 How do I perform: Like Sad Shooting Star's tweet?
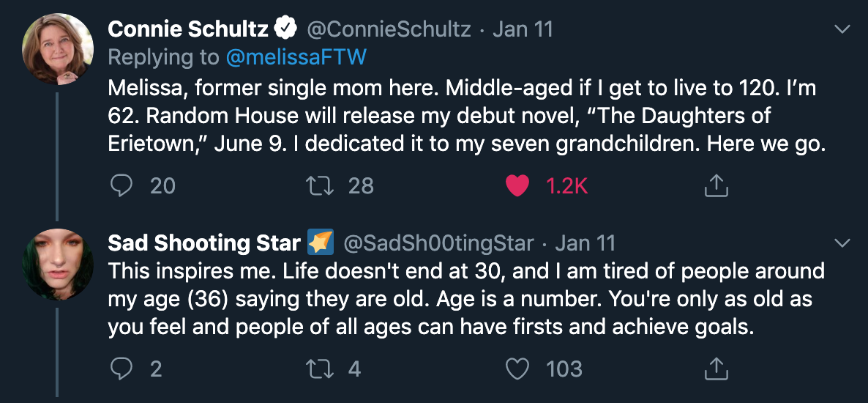[517, 369]
